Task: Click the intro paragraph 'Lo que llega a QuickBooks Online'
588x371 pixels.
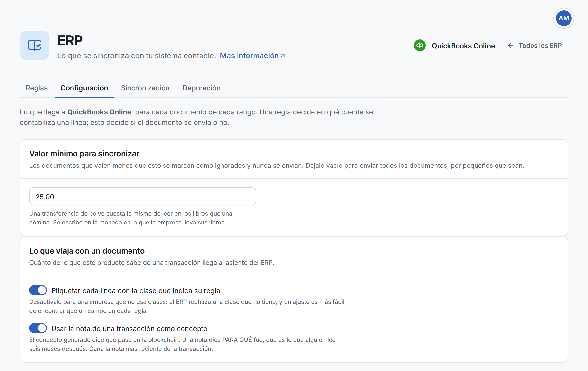Action: (x=196, y=117)
